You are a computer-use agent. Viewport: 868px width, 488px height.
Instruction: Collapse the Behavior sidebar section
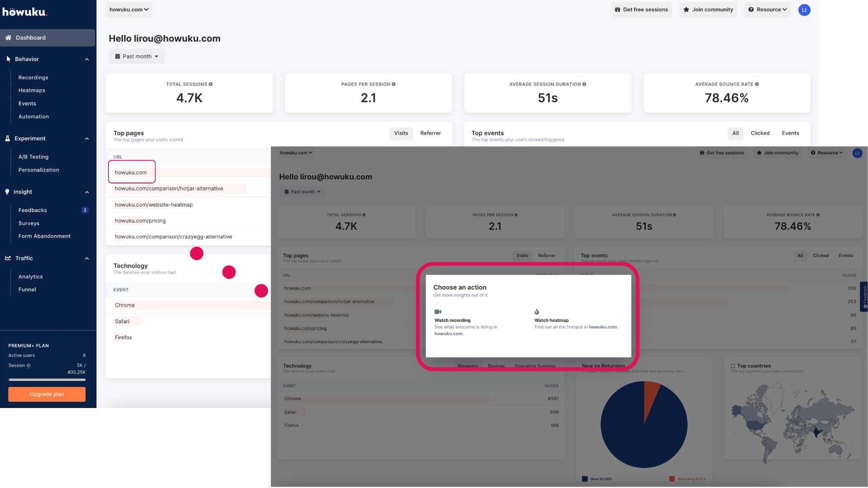(87, 59)
